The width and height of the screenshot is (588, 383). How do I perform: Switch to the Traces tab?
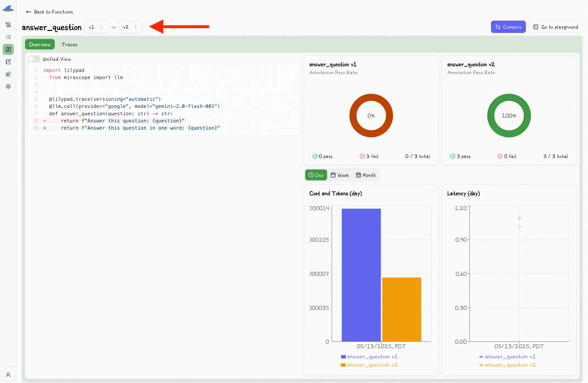(x=69, y=44)
